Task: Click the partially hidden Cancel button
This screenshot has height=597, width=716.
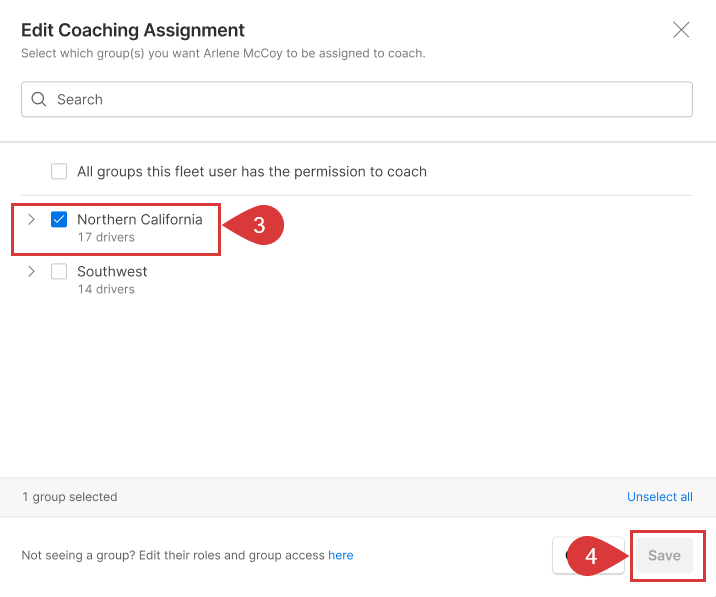Action: [561, 556]
